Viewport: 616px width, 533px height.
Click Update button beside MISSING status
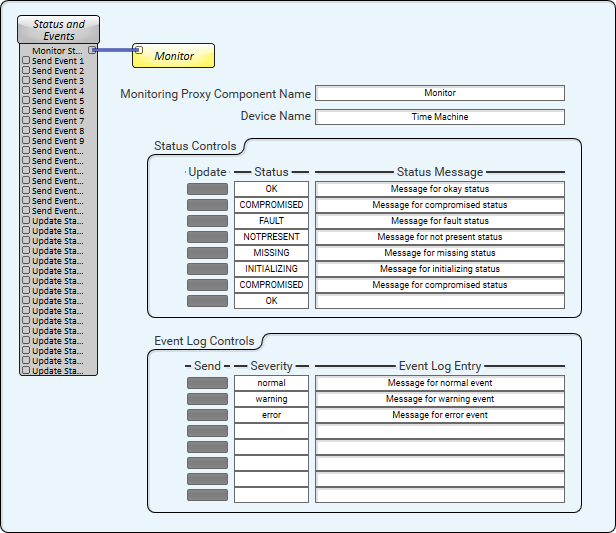pyautogui.click(x=207, y=253)
